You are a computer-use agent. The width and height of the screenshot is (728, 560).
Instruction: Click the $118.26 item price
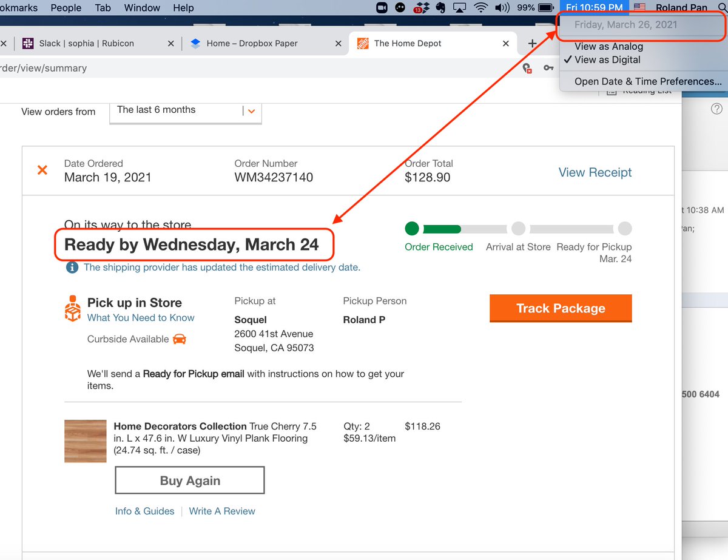422,427
